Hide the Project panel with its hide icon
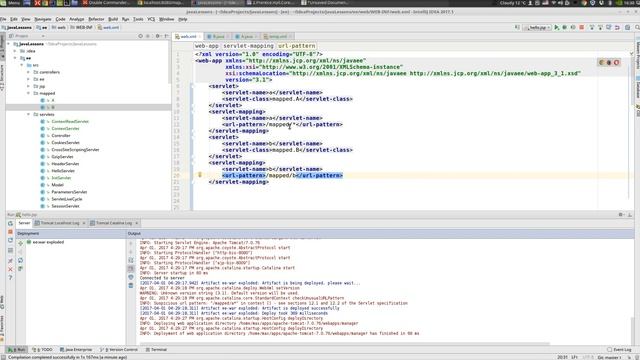The height and width of the screenshot is (360, 640). coord(167,36)
